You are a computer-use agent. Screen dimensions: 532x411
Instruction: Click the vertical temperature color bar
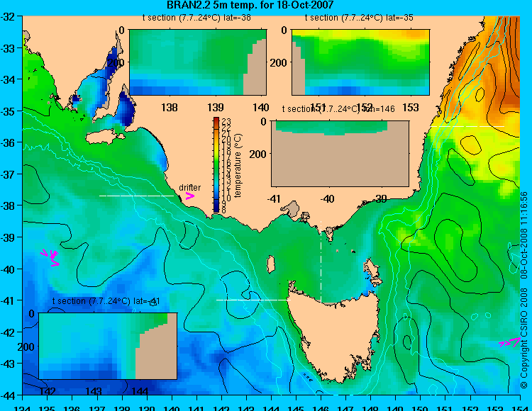click(216, 165)
